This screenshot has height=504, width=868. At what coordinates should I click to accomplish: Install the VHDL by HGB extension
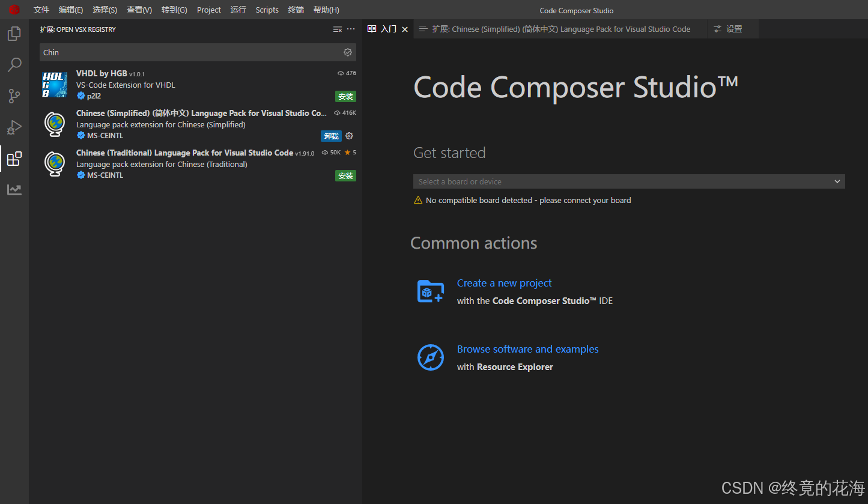(x=345, y=96)
